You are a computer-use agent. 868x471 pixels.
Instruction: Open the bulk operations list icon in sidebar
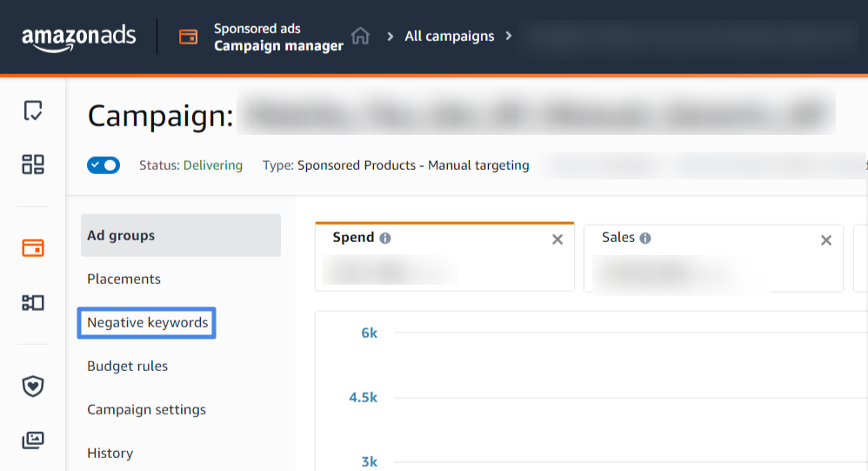pos(33,303)
